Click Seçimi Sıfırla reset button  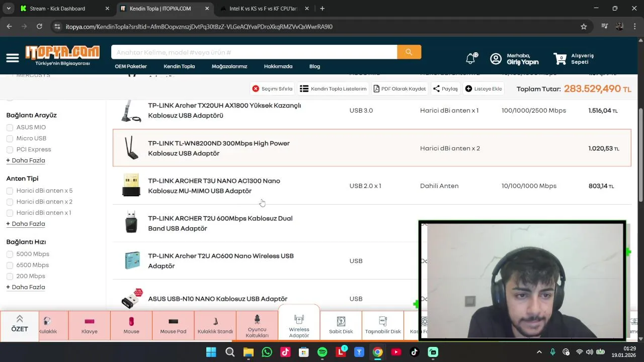tap(272, 89)
